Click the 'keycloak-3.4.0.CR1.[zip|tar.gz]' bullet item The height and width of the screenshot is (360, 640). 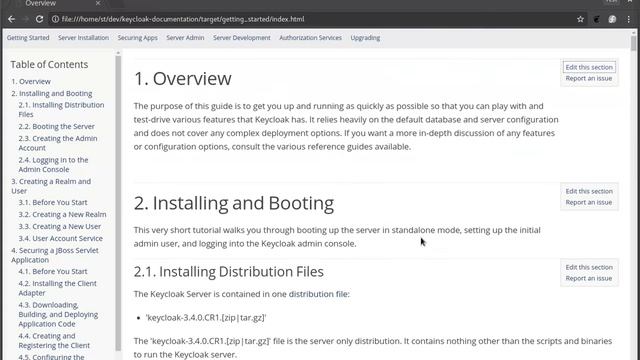206,318
